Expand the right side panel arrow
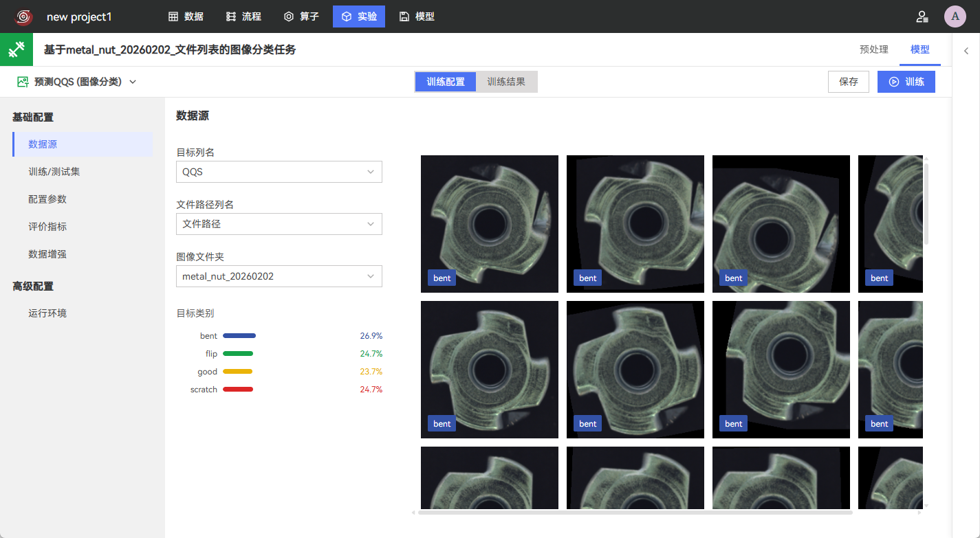The width and height of the screenshot is (980, 538). click(966, 50)
